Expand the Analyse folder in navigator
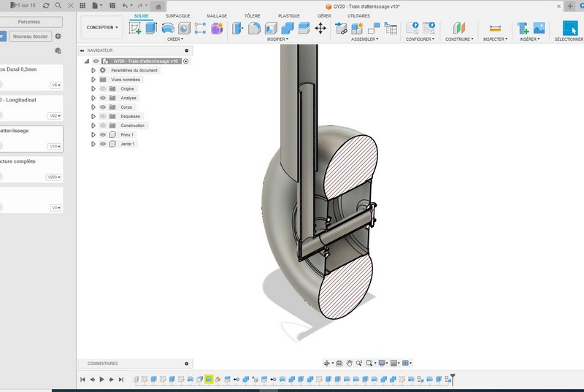Image resolution: width=584 pixels, height=392 pixels. (93, 98)
